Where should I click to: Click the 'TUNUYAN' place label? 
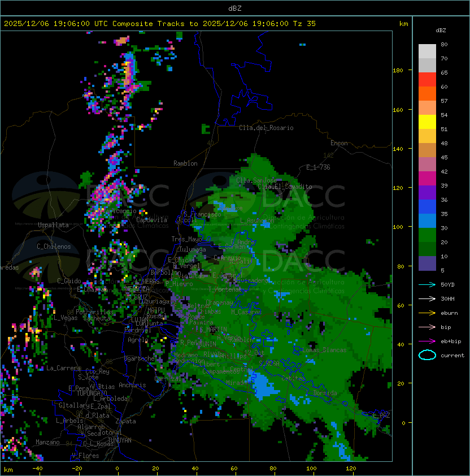tap(120, 440)
